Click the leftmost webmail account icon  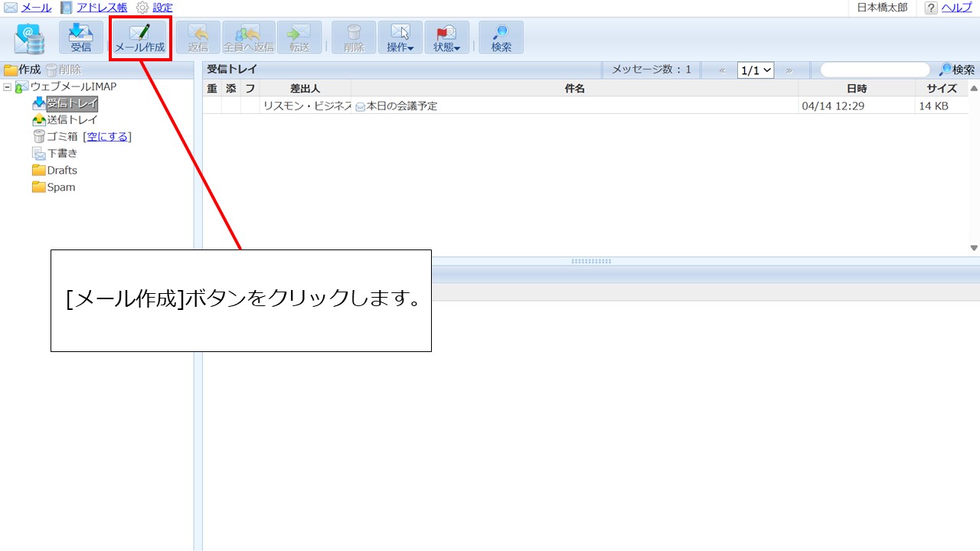(x=29, y=37)
